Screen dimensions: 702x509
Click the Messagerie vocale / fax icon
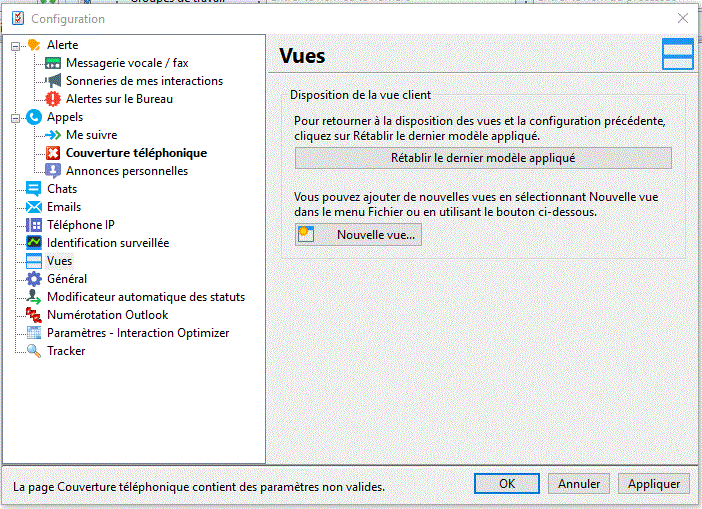point(53,63)
